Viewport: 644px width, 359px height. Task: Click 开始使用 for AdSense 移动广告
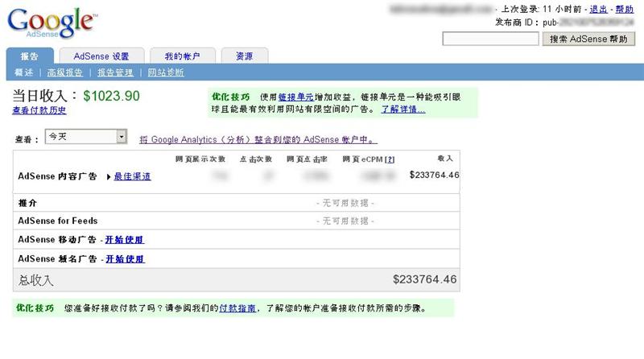[x=125, y=240]
